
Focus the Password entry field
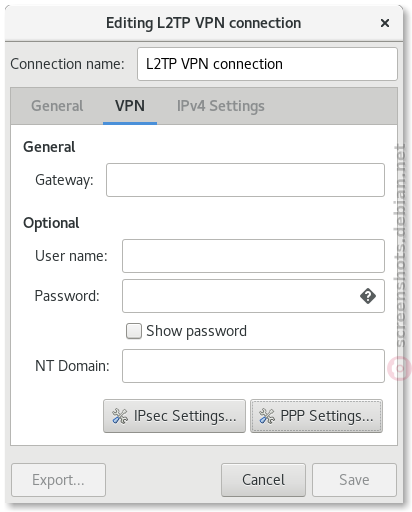(x=240, y=296)
